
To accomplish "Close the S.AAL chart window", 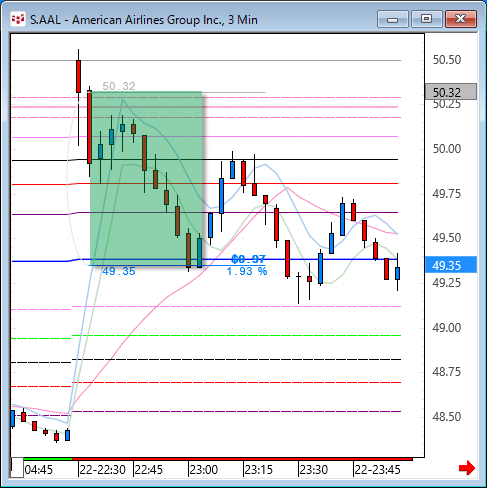I will 461,19.
